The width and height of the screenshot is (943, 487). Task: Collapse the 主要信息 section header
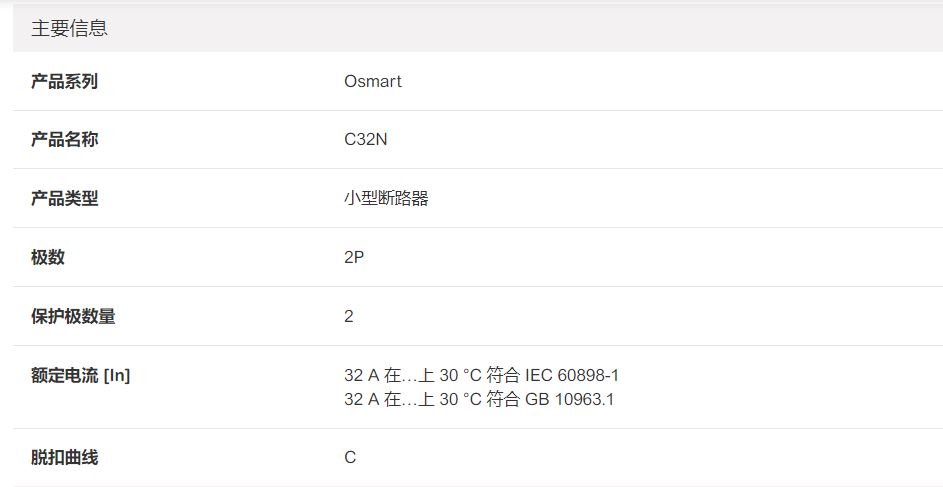click(70, 29)
